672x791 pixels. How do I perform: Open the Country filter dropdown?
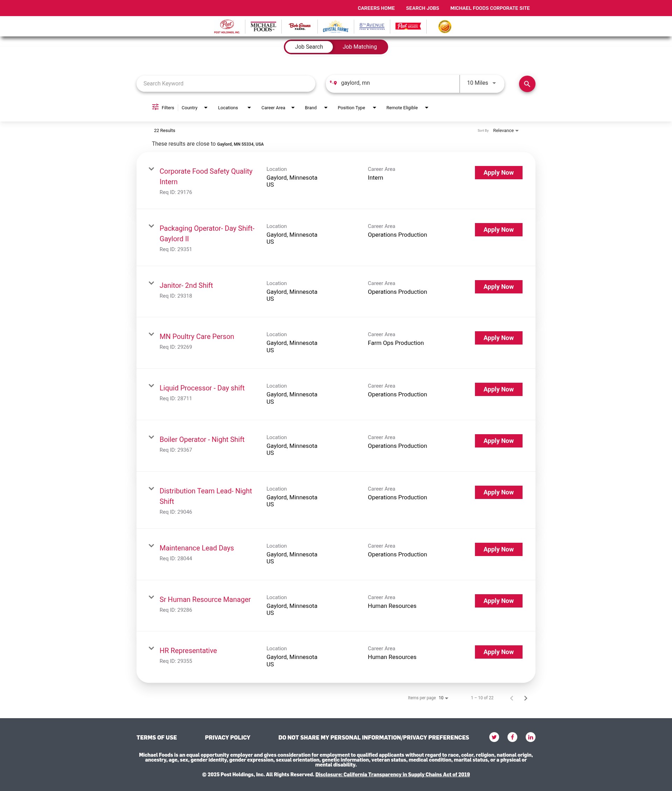pos(195,108)
